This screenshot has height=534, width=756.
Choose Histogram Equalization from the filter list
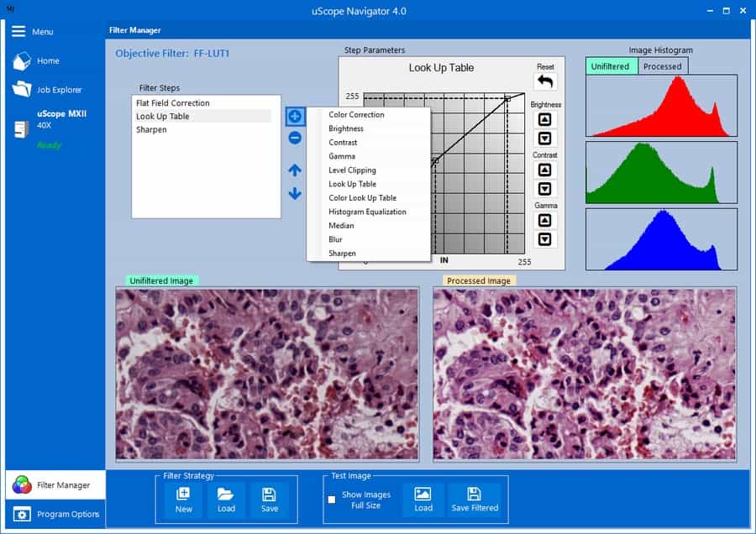pyautogui.click(x=367, y=212)
